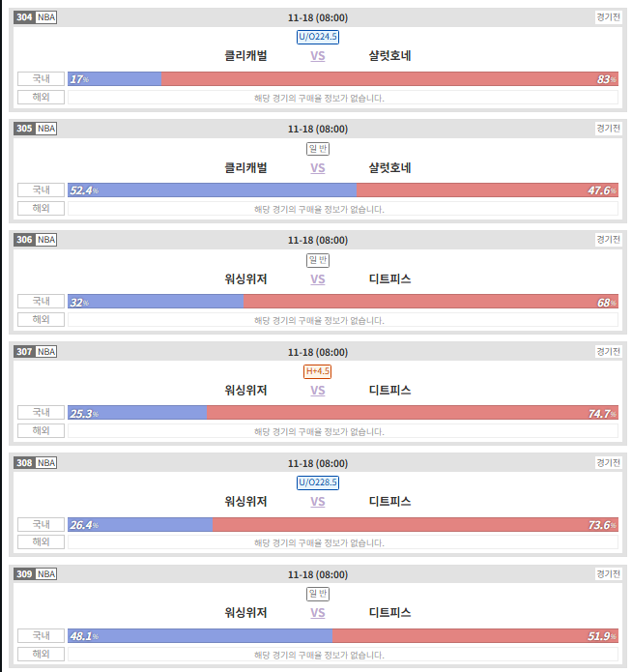632x672 pixels.
Task: Open VS link in match 304
Action: point(318,56)
